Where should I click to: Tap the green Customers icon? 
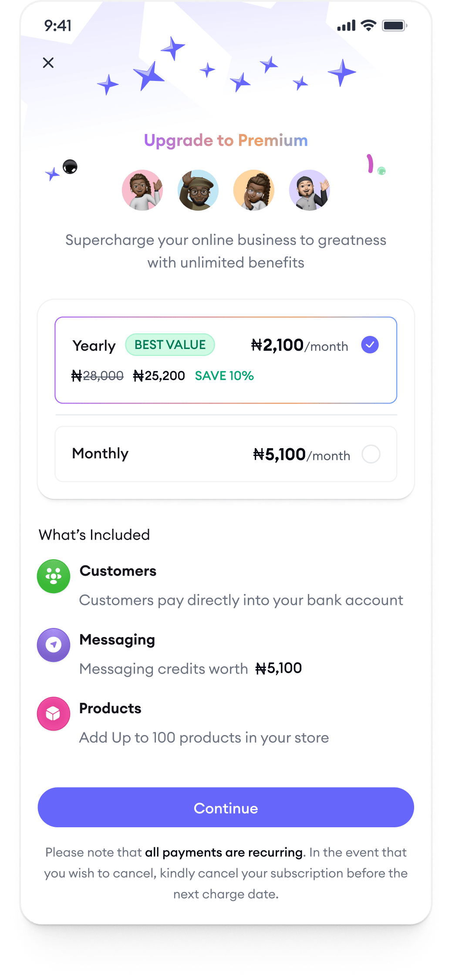coord(54,576)
